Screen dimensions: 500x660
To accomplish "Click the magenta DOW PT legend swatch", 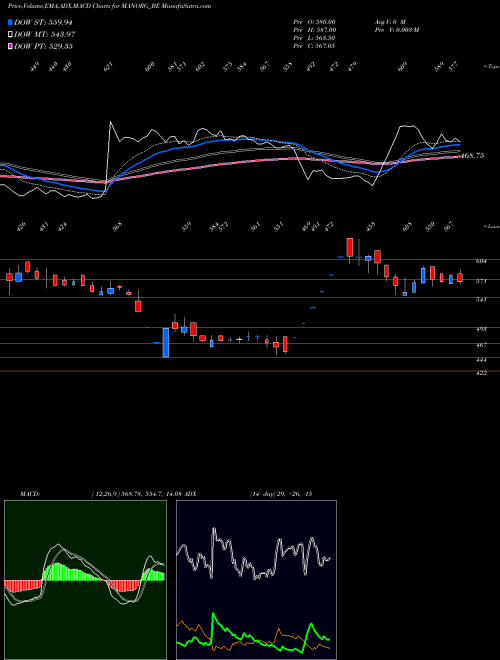I will 10,46.
